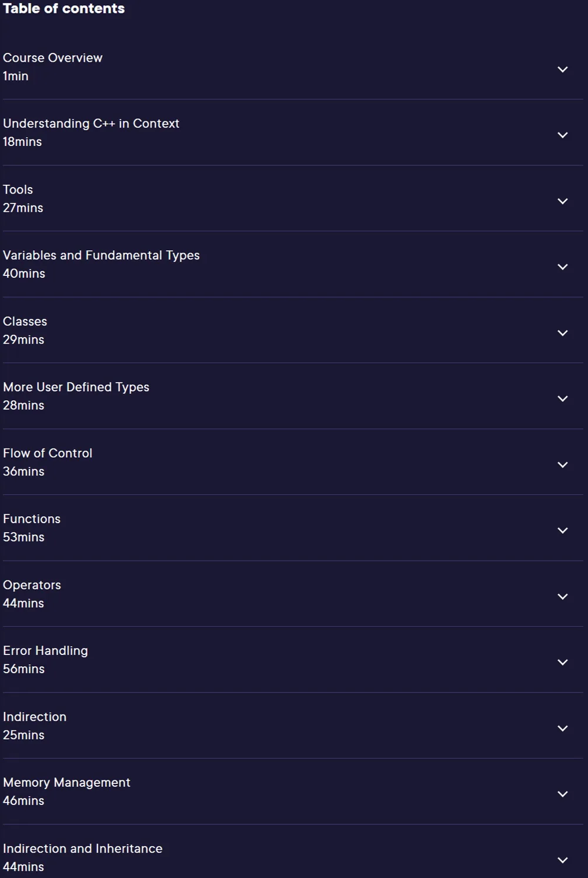The image size is (588, 878).
Task: Open the Operators section chevron
Action: tap(563, 597)
